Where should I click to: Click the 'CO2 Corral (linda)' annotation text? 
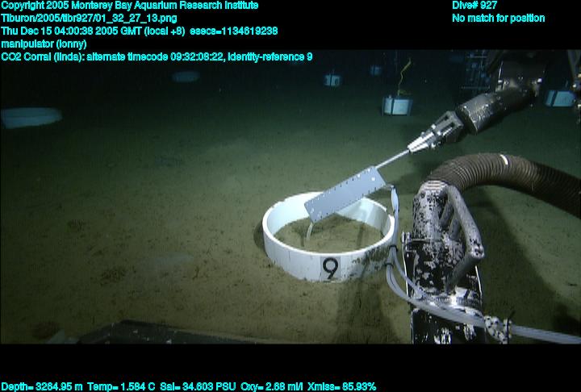[x=43, y=57]
